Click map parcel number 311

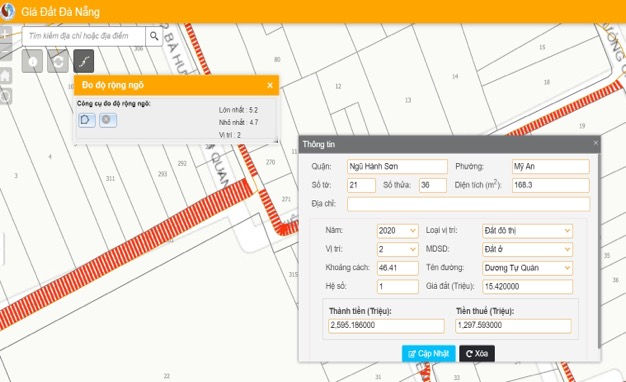coord(110,178)
